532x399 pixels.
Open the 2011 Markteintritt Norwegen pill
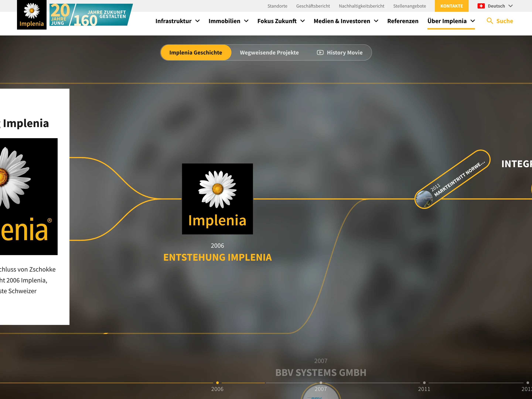coord(452,179)
